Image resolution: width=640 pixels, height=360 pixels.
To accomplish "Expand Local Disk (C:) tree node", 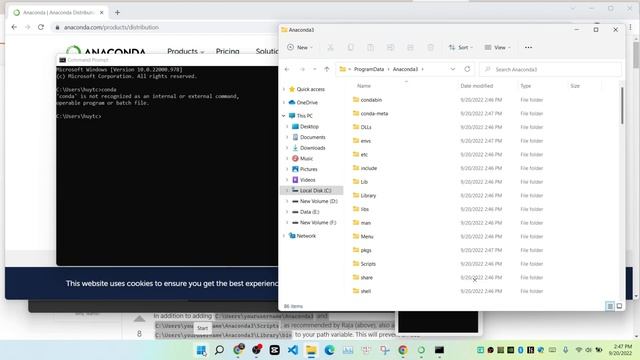I will pyautogui.click(x=287, y=191).
